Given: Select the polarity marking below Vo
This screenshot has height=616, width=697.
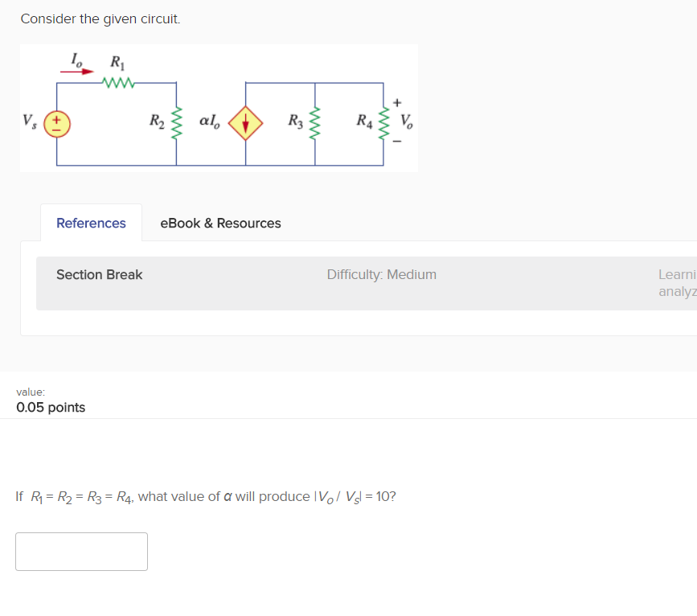Looking at the screenshot, I should coord(396,142).
